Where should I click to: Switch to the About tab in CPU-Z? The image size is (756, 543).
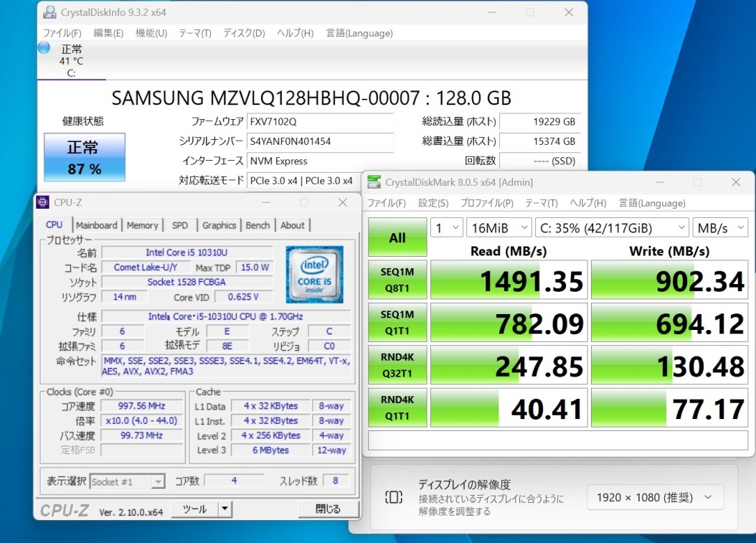click(x=292, y=225)
